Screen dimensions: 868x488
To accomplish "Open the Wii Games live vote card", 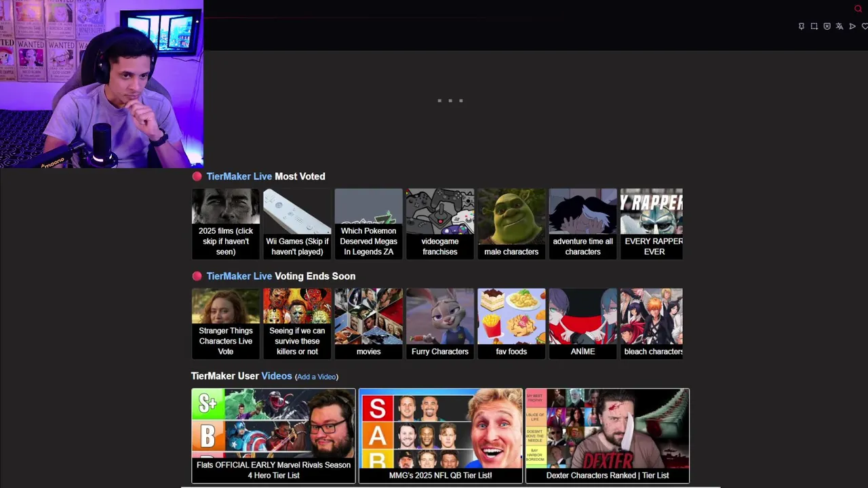I will point(297,224).
